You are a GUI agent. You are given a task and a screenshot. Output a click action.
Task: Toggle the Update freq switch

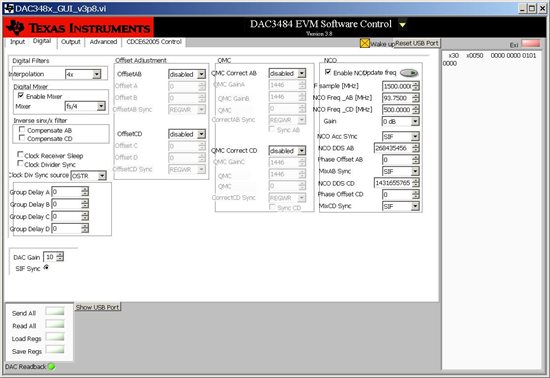[409, 73]
